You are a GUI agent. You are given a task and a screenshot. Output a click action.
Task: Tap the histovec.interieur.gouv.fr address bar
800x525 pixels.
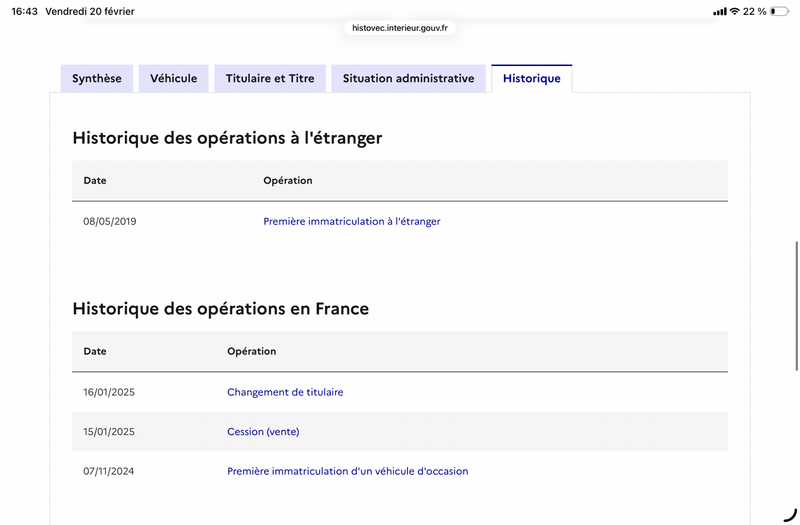click(x=400, y=29)
